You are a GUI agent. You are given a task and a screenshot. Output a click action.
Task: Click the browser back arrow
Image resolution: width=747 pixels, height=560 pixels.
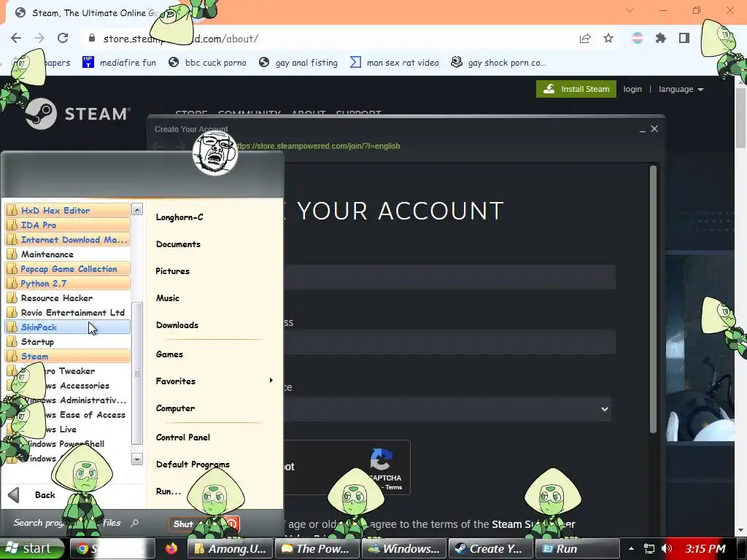(16, 38)
